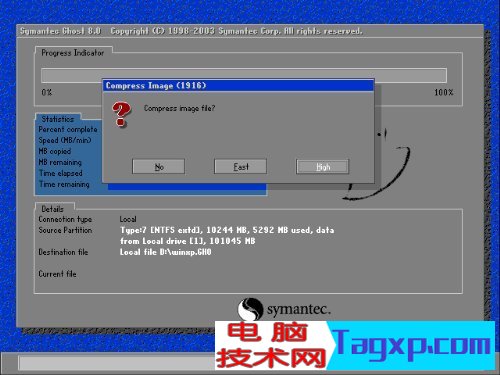
Task: Click the 'Progress Indicator' label
Action: (72, 53)
